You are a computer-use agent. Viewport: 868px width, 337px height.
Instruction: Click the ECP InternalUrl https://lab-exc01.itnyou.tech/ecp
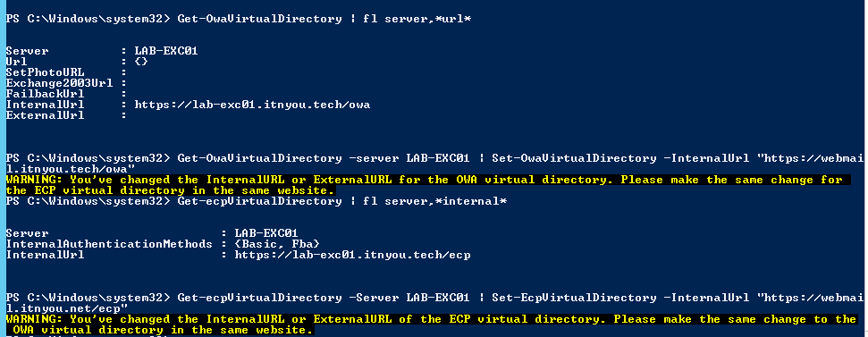point(352,255)
